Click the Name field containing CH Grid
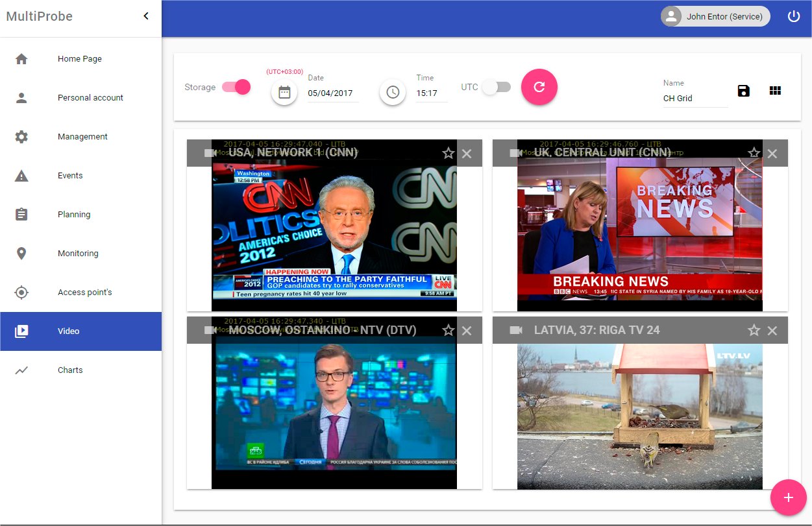812x526 pixels. [695, 99]
